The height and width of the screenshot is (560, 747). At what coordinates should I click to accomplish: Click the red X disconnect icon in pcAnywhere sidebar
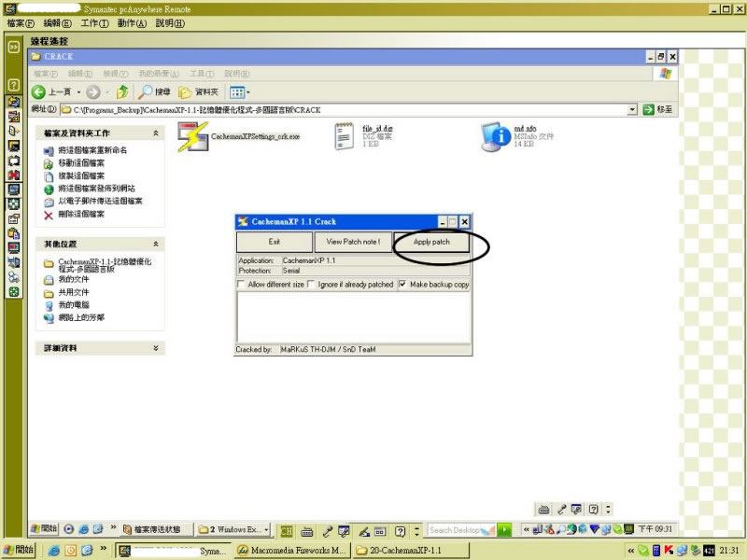pyautogui.click(x=14, y=175)
